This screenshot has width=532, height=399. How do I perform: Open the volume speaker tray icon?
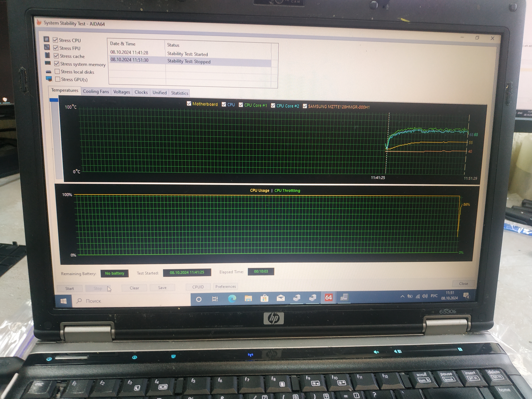425,296
